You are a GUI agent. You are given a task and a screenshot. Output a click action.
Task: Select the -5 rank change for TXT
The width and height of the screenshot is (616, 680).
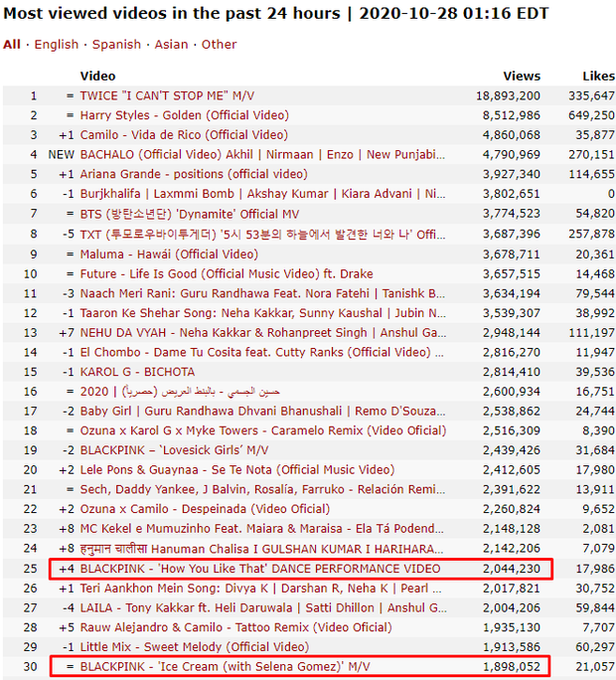69,235
